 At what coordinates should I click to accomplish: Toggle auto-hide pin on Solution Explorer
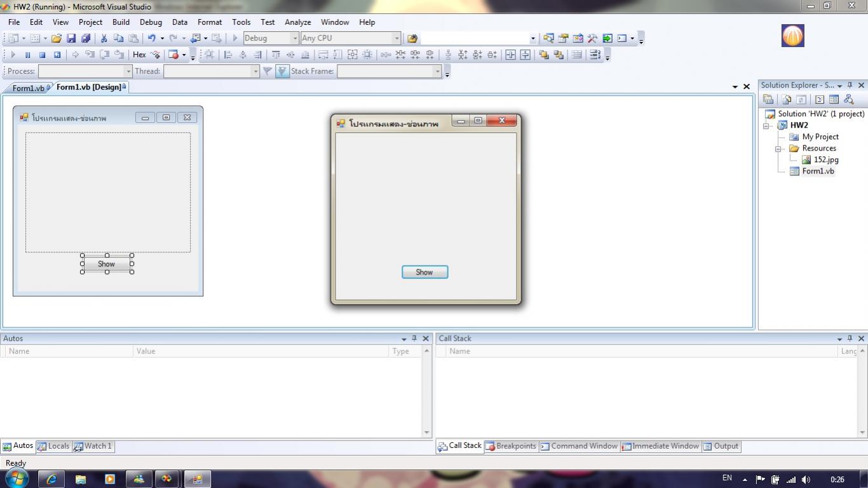point(850,85)
